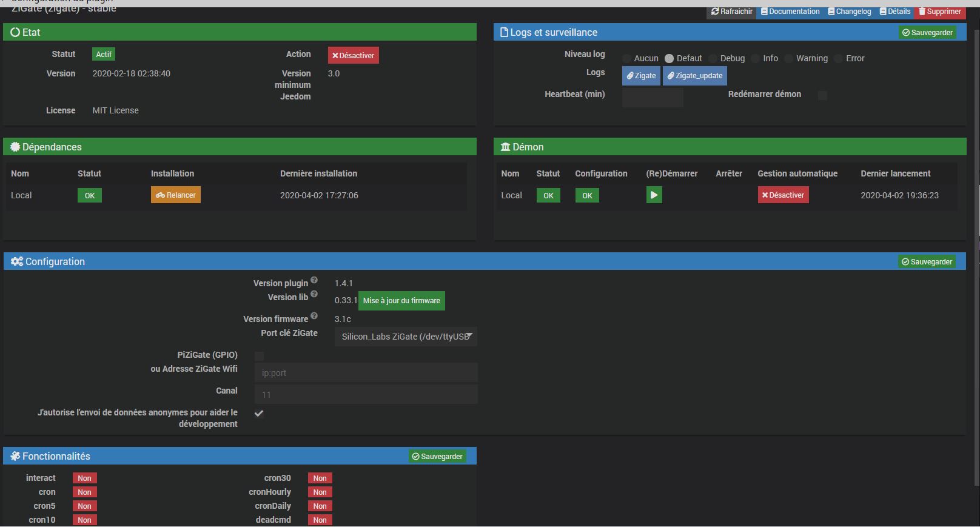Disable automatic demon management via Désactiver
This screenshot has height=527, width=980.
point(783,195)
